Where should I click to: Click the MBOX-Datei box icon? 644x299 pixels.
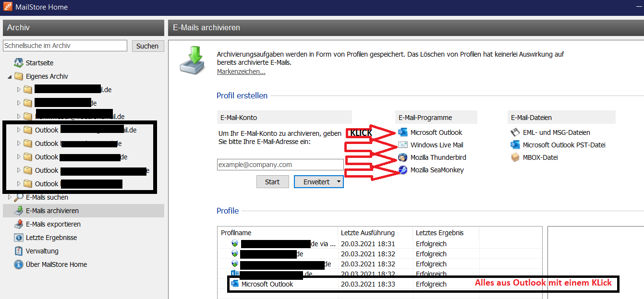[515, 157]
